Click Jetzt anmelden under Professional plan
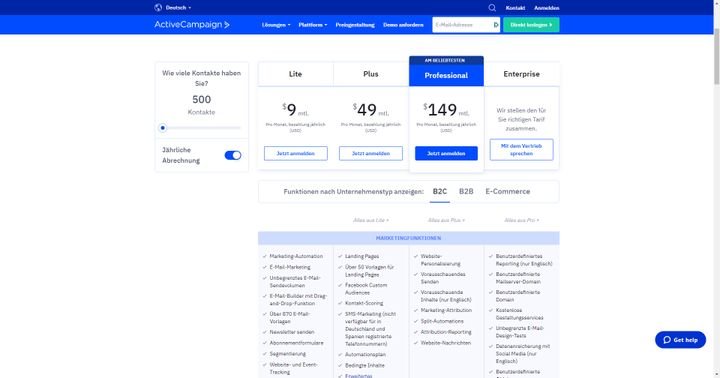Viewport: 720px width, 378px height. 446,153
